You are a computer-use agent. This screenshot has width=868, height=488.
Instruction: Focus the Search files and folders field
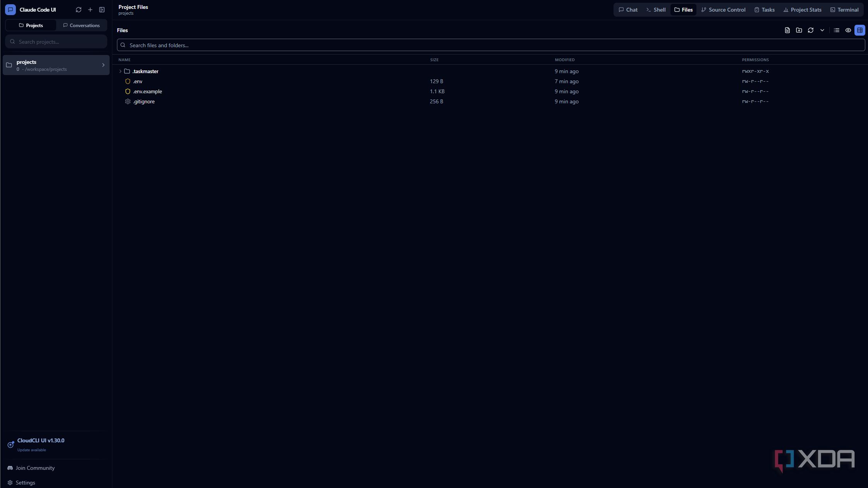pyautogui.click(x=491, y=45)
